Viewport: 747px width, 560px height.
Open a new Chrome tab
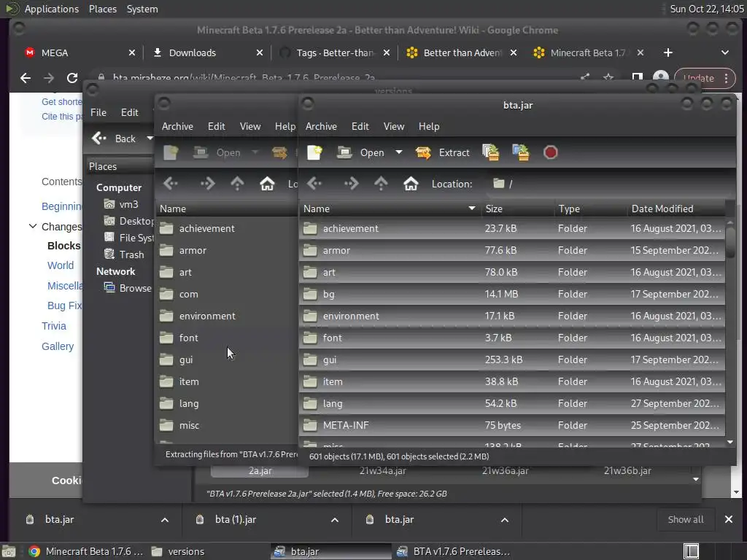tap(668, 52)
